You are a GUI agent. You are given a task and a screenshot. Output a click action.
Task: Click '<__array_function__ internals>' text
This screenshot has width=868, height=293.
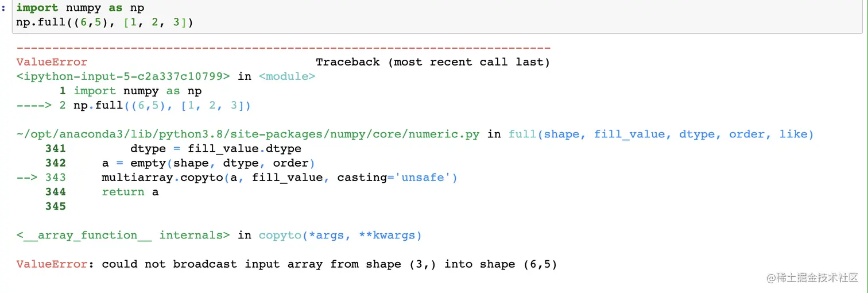click(123, 236)
